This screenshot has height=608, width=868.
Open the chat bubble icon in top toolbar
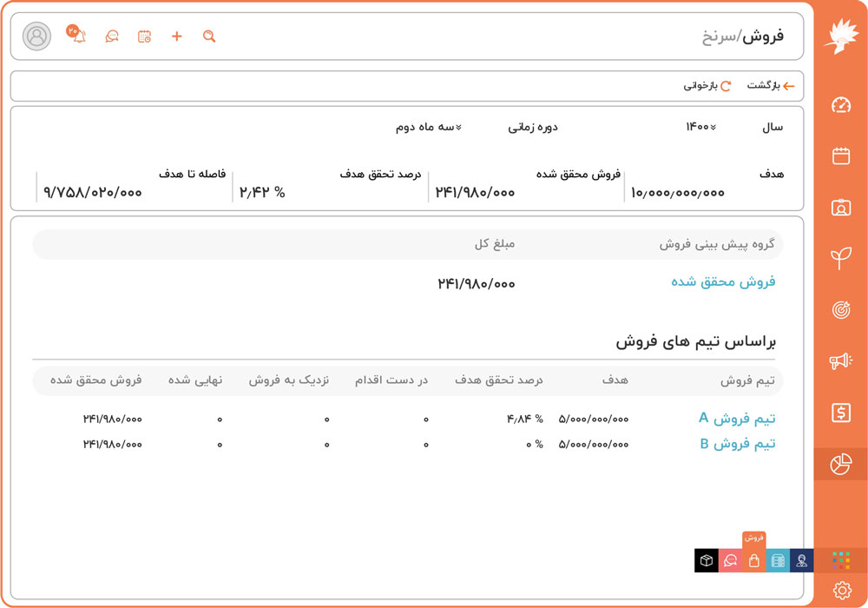click(x=111, y=36)
